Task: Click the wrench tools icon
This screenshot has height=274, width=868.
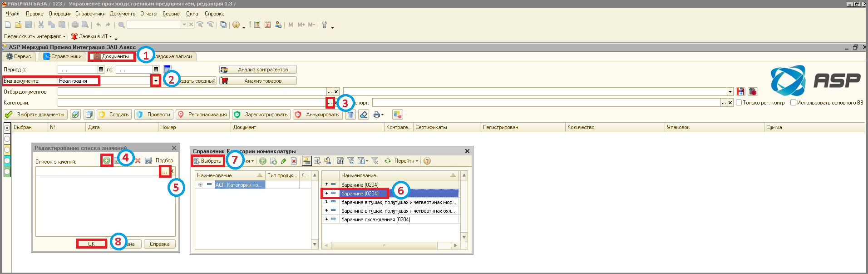Action: [325, 25]
